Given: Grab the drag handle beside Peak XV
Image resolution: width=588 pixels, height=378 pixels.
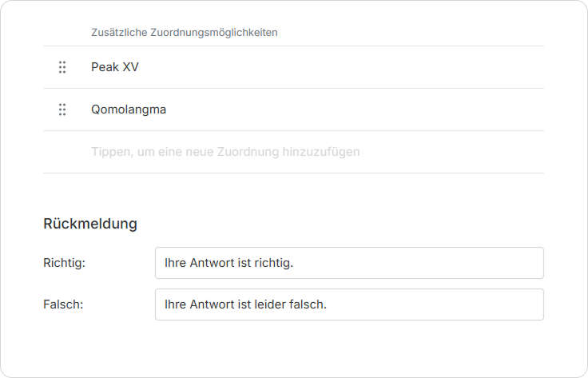Looking at the screenshot, I should click(62, 67).
